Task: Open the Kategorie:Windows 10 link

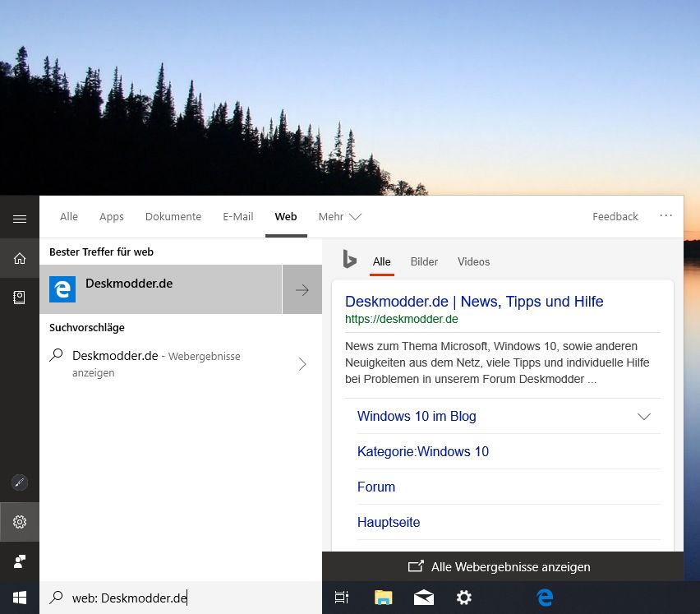Action: pos(423,451)
